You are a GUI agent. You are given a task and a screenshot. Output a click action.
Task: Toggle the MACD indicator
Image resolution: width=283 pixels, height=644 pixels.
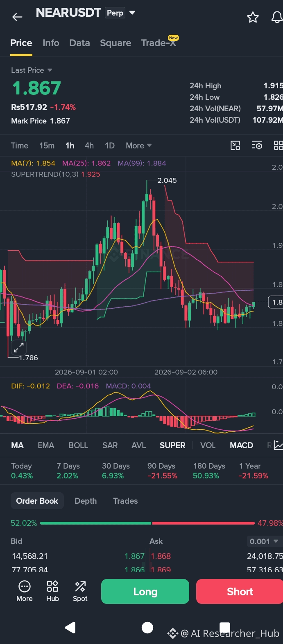[241, 445]
